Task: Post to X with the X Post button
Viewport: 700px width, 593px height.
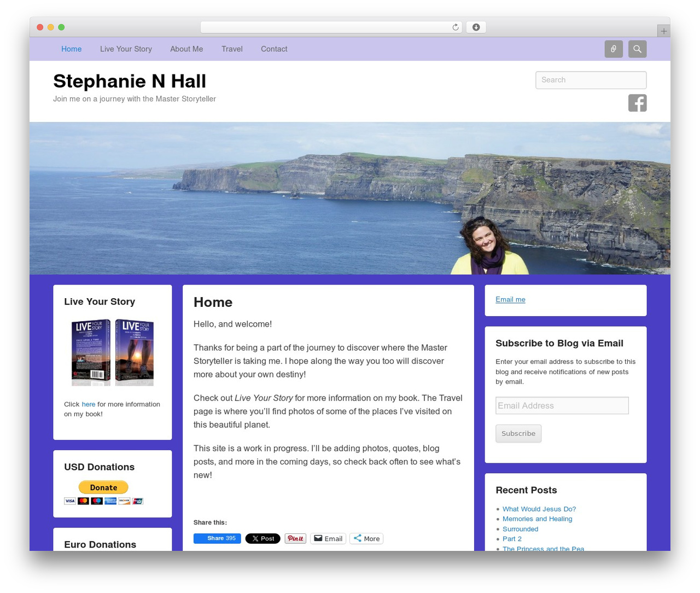Action: tap(262, 538)
